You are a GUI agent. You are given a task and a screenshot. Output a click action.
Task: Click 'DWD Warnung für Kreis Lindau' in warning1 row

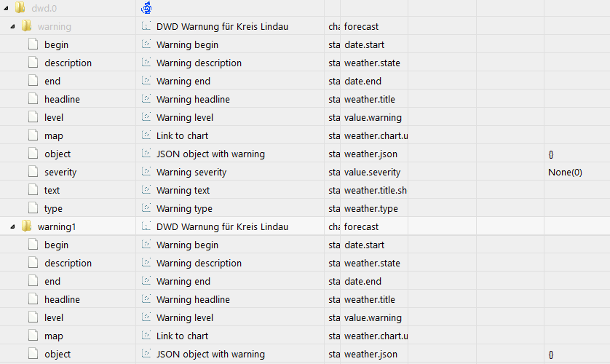pyautogui.click(x=222, y=226)
